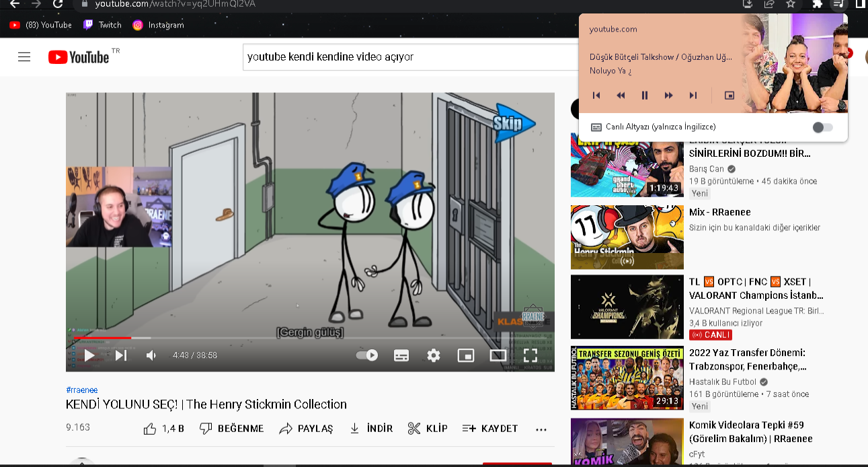Click the media popup talkshow thumbnail
Image resolution: width=868 pixels, height=467 pixels.
[x=795, y=63]
